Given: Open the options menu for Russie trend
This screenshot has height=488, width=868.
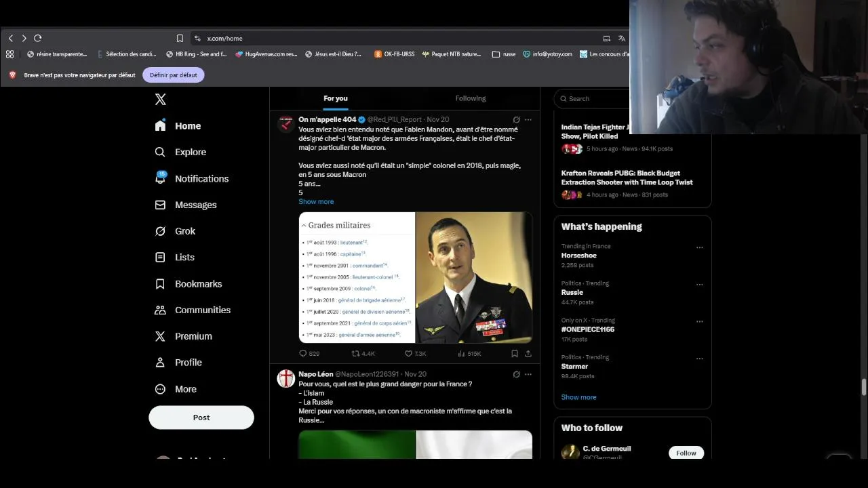Looking at the screenshot, I should point(700,285).
